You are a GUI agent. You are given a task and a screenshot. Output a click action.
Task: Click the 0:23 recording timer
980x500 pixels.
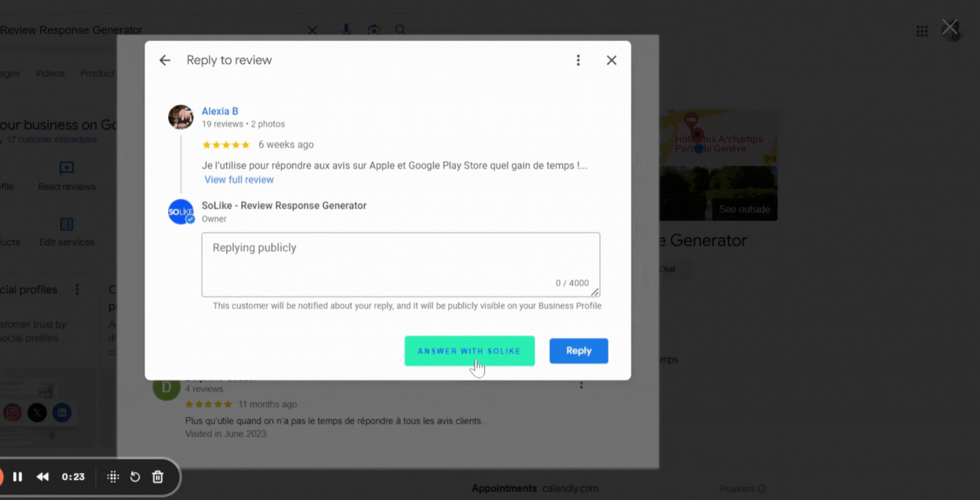click(73, 477)
